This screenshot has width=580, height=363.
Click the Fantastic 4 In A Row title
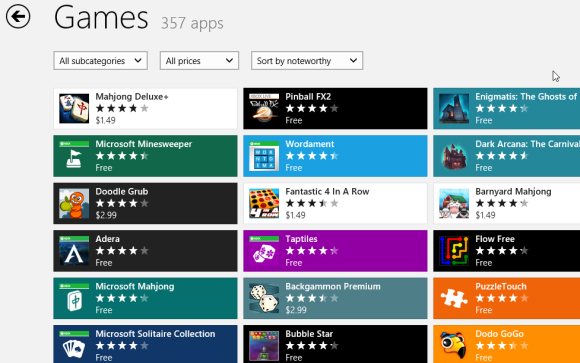pyautogui.click(x=327, y=191)
